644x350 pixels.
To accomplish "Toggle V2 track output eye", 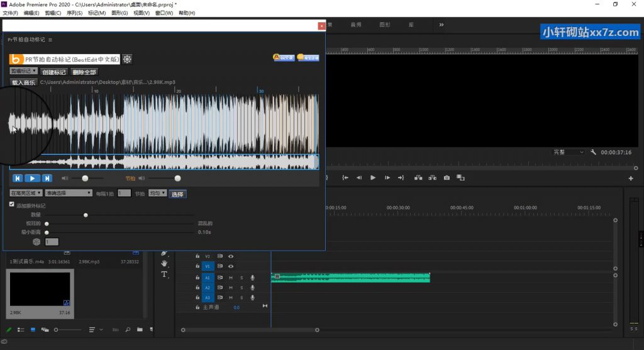I will pos(231,256).
